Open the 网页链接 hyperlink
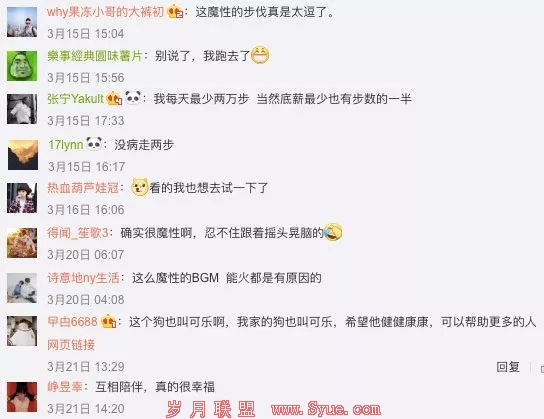Viewport: 544px width, 419px height. tap(71, 345)
